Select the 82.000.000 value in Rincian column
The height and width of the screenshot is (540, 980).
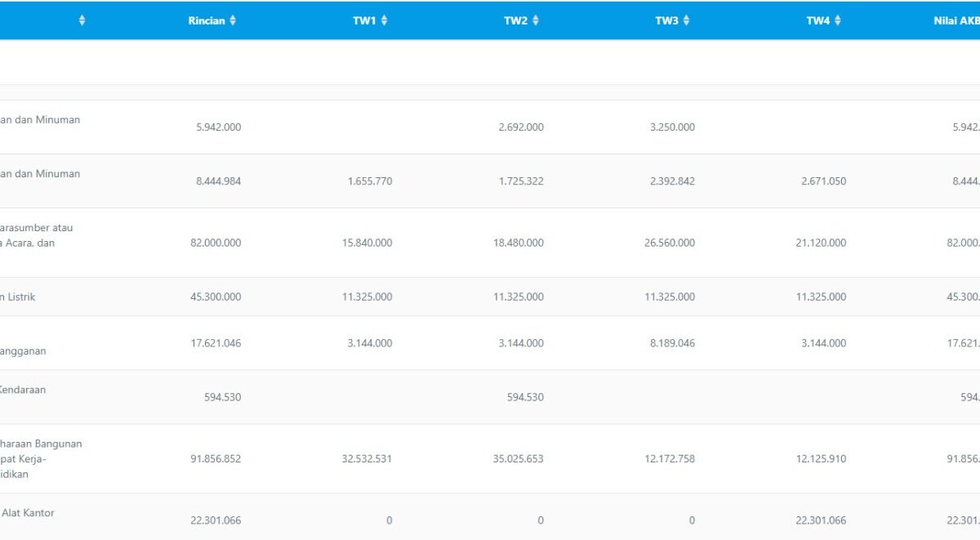(x=216, y=243)
